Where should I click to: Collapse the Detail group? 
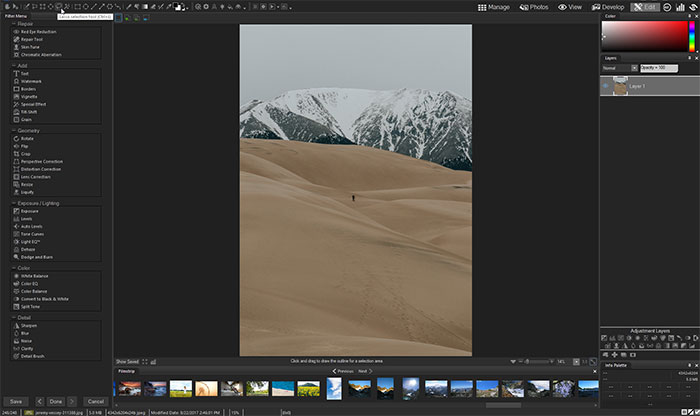click(x=14, y=317)
